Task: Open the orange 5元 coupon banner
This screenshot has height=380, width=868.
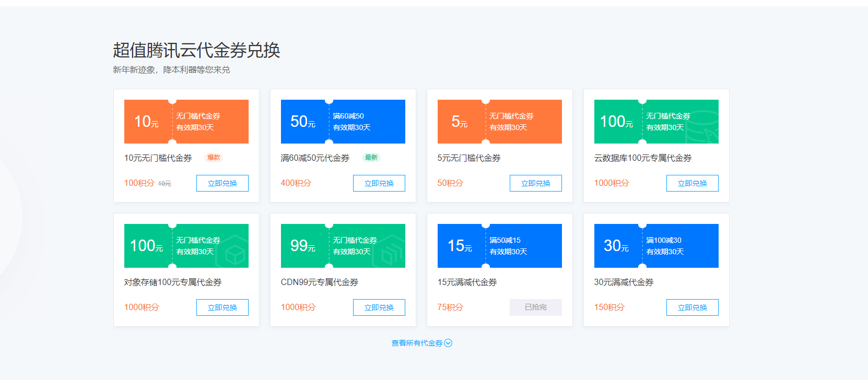Action: (x=500, y=122)
